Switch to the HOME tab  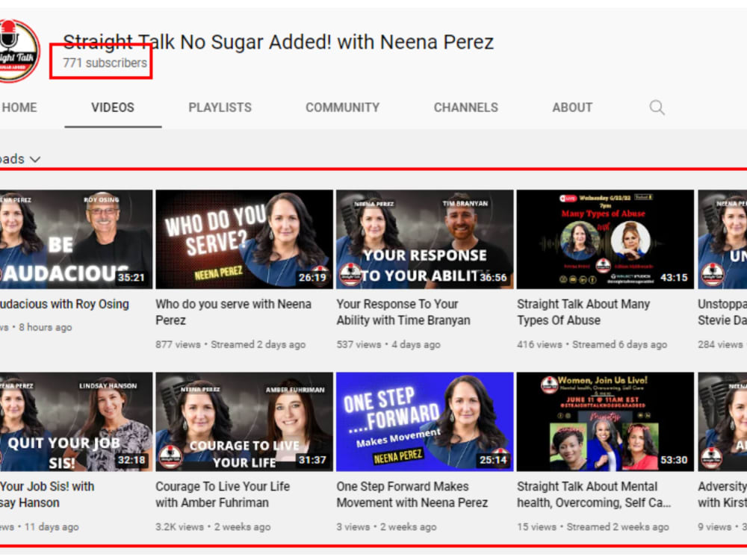click(x=19, y=108)
